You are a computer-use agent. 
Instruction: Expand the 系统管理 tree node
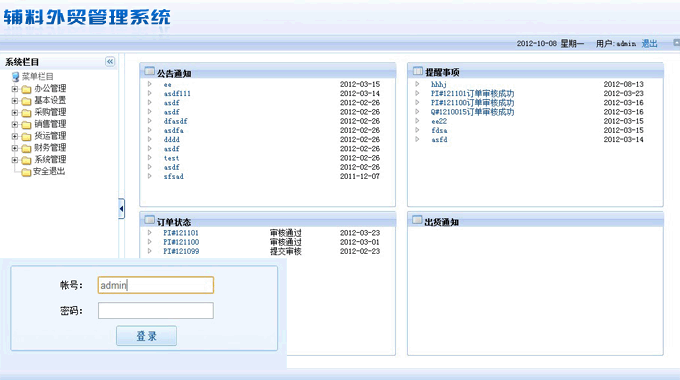click(x=15, y=160)
